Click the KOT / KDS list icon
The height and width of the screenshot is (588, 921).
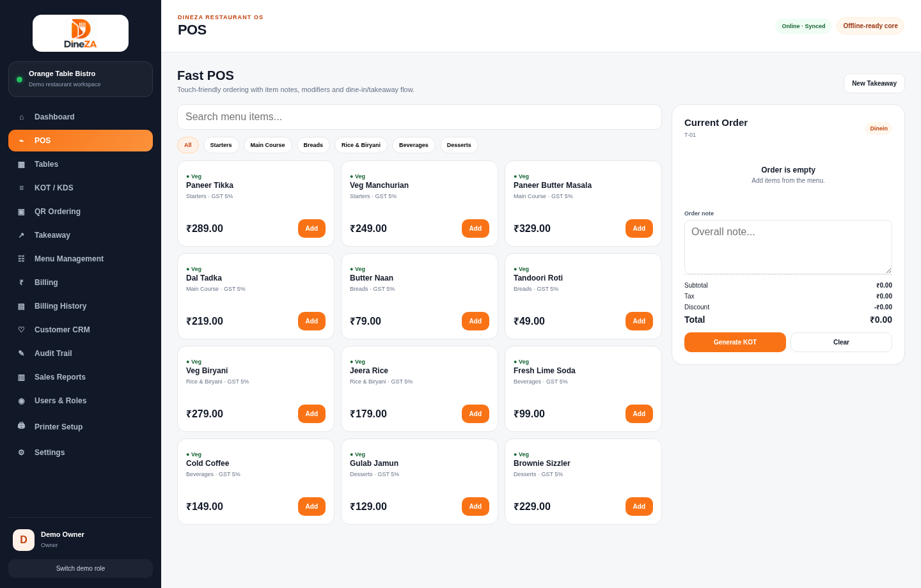pos(21,188)
